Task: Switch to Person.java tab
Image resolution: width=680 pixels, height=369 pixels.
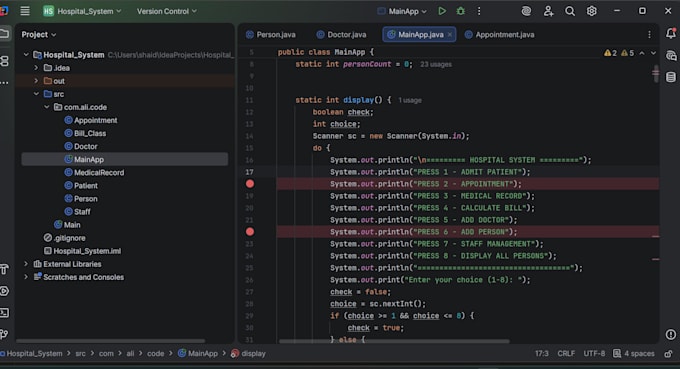Action: pyautogui.click(x=271, y=35)
